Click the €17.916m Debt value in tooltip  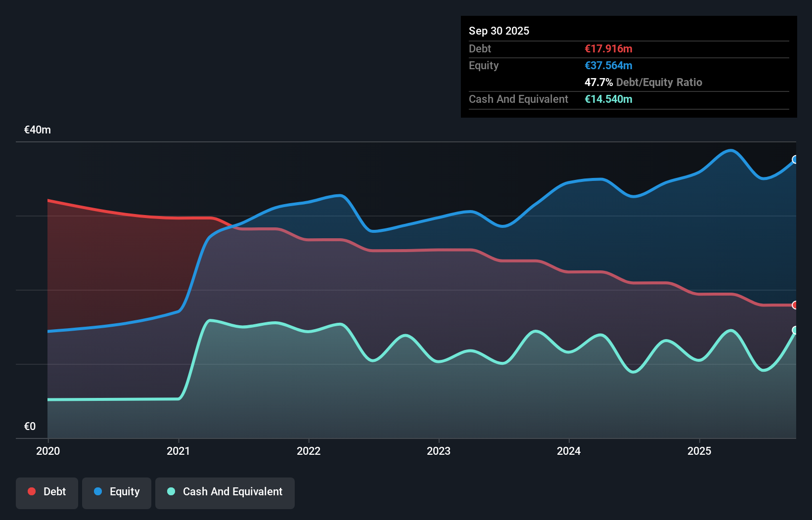coord(608,48)
